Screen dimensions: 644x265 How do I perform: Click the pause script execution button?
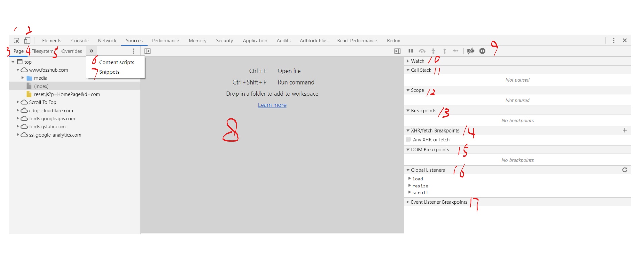[411, 51]
